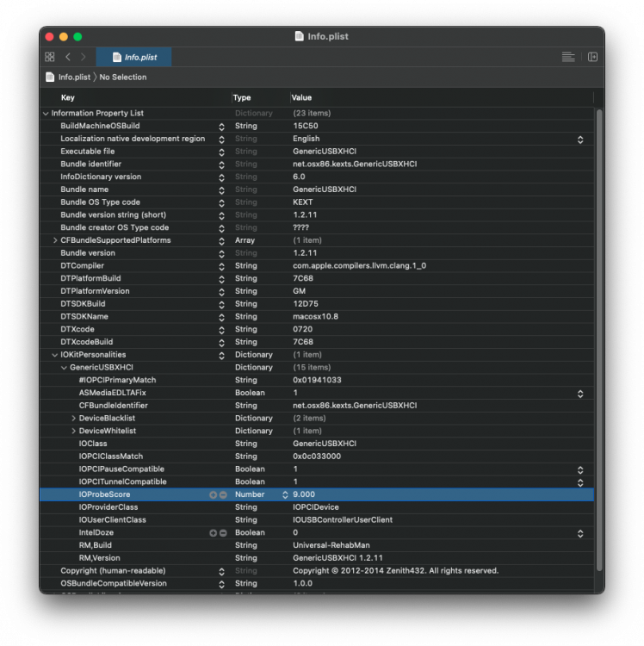Toggle the editor options lines icon
The height and width of the screenshot is (646, 644).
(568, 57)
